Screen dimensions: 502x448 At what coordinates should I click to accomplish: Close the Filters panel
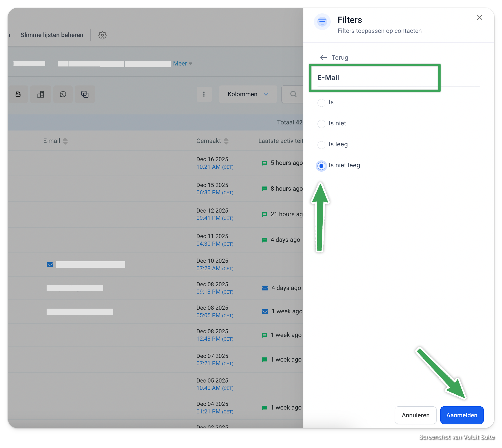pos(479,18)
